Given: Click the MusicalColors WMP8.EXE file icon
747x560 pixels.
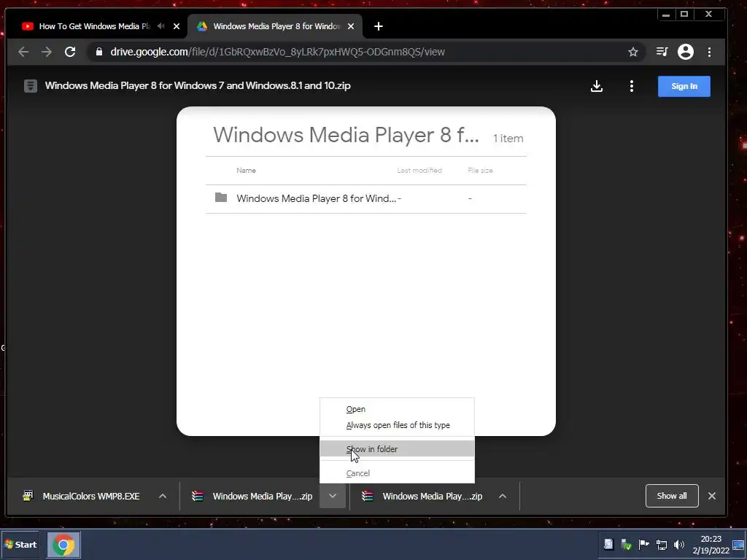Looking at the screenshot, I should click(28, 496).
